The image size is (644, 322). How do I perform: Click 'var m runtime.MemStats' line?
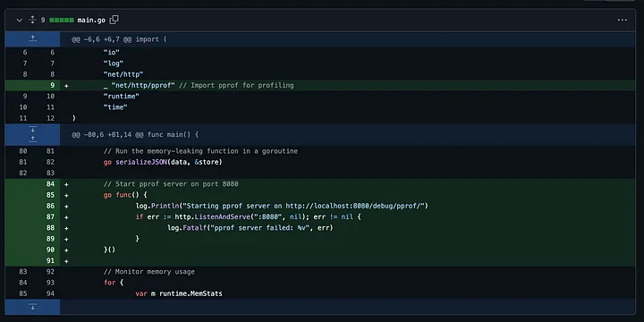click(x=179, y=293)
